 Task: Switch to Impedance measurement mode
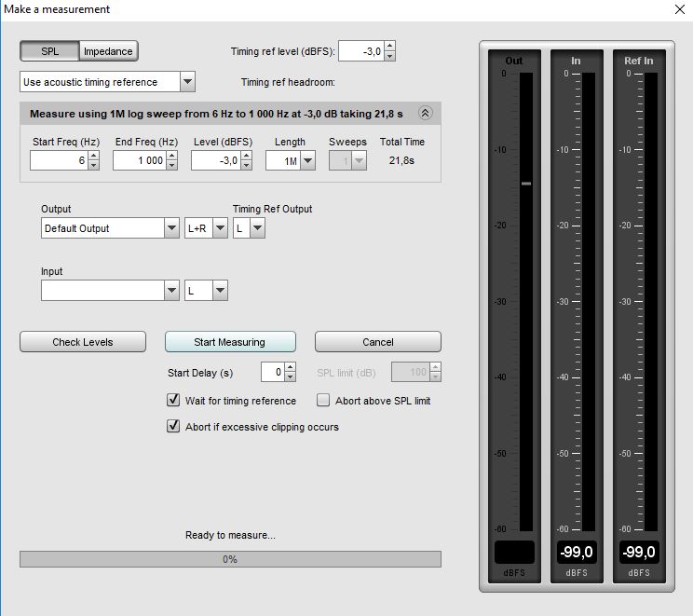[108, 51]
